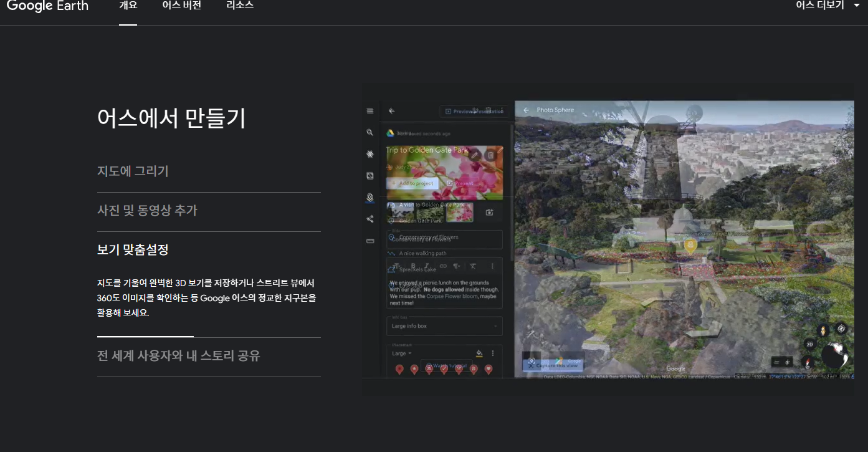
Task: Open placemark three-dot options menu
Action: pyautogui.click(x=492, y=353)
